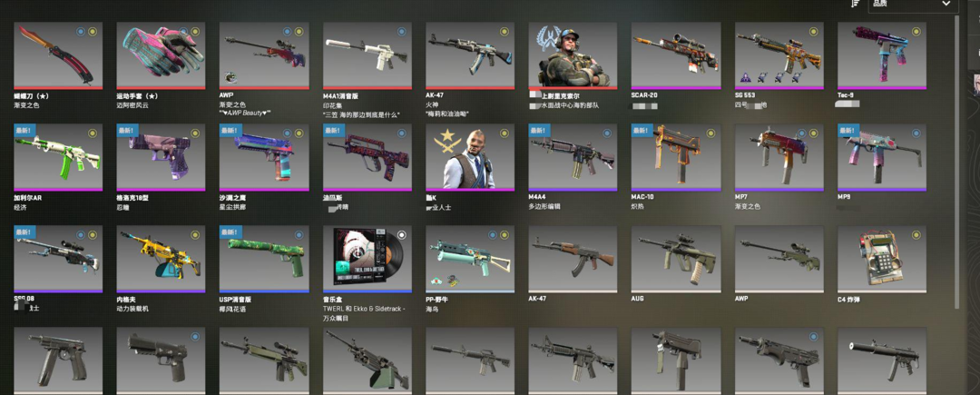The image size is (980, 395).
Task: Click the AK-47 火神 skin tile
Action: click(x=470, y=55)
